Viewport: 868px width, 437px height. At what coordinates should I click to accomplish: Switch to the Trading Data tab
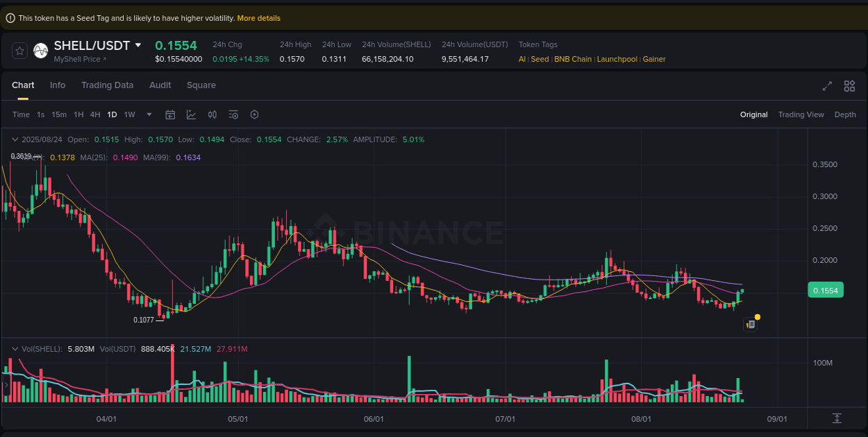108,85
